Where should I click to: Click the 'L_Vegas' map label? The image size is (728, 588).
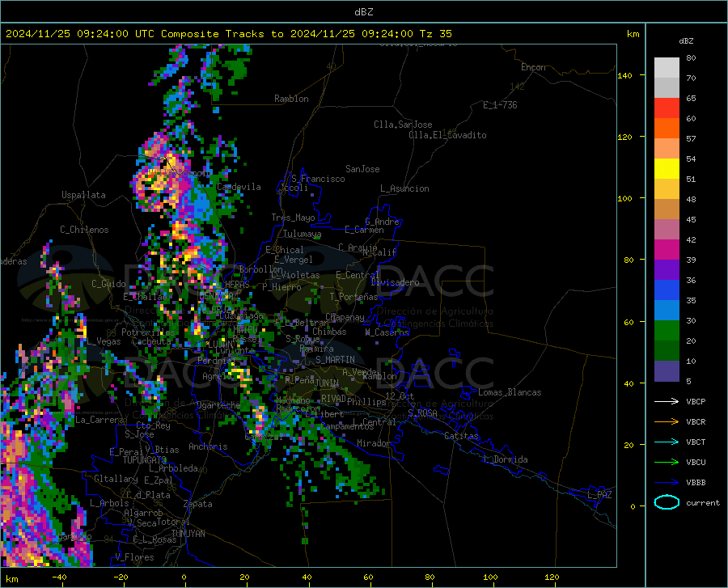tap(104, 341)
